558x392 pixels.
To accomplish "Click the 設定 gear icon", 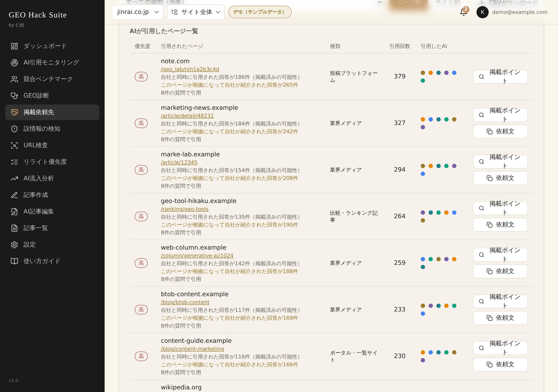I will 14,244.
